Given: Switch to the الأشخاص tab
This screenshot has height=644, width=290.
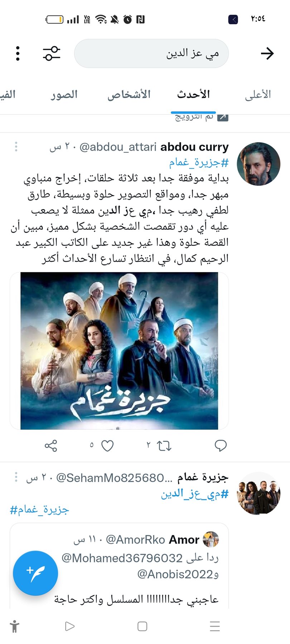Looking at the screenshot, I should pyautogui.click(x=129, y=95).
